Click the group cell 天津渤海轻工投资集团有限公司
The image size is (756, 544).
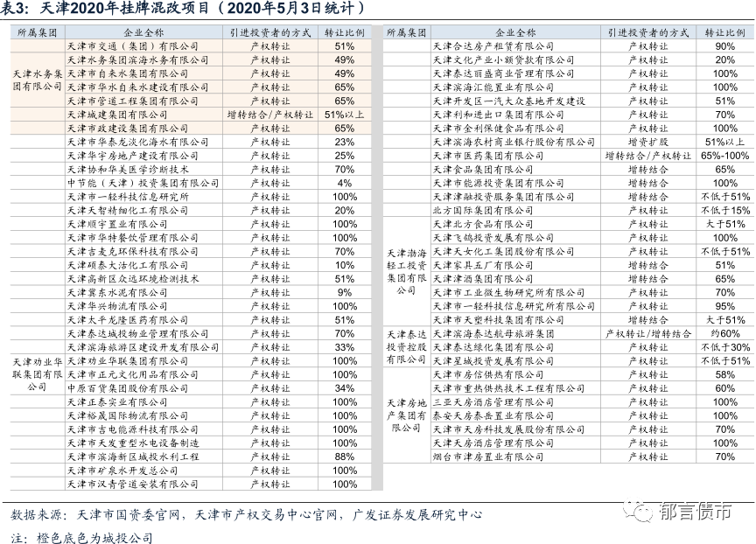pos(407,272)
